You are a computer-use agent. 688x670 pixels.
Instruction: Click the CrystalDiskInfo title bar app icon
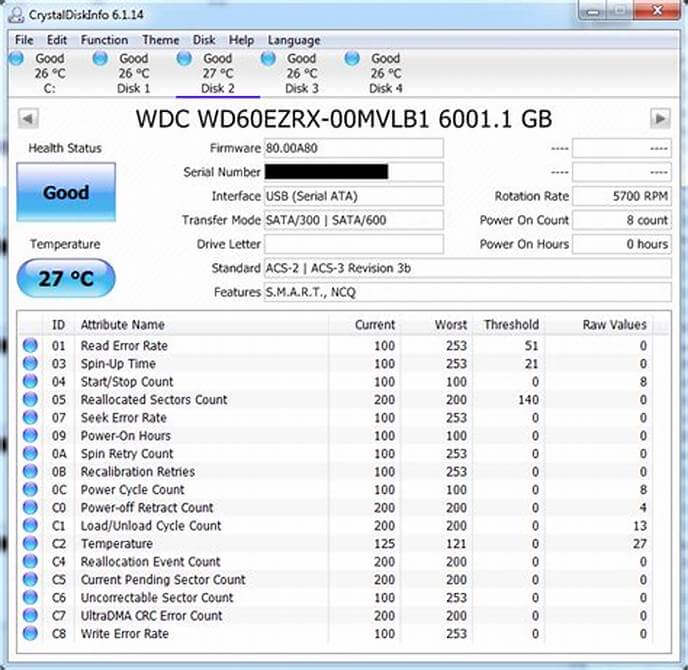(16, 12)
